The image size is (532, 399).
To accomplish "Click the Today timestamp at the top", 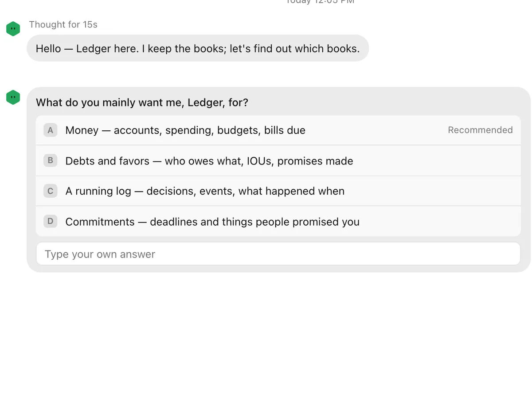I will pyautogui.click(x=319, y=2).
